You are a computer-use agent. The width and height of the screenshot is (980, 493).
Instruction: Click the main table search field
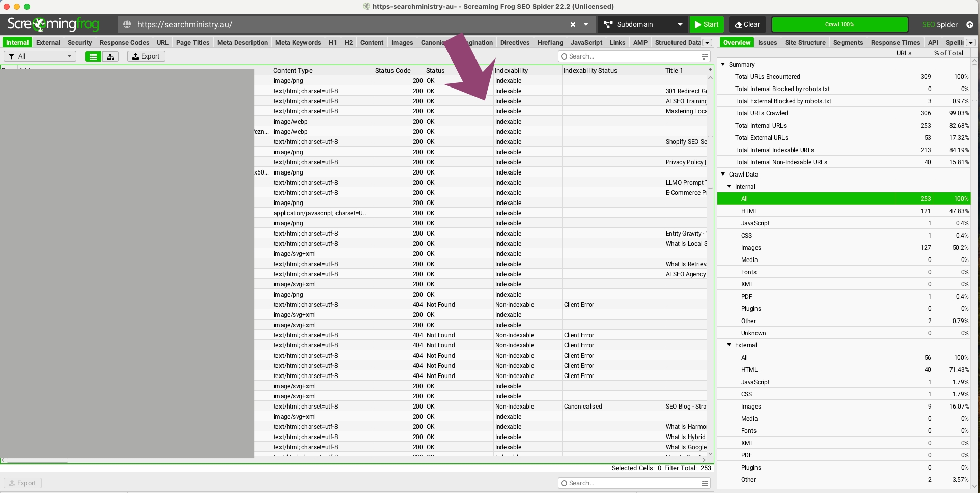click(631, 56)
